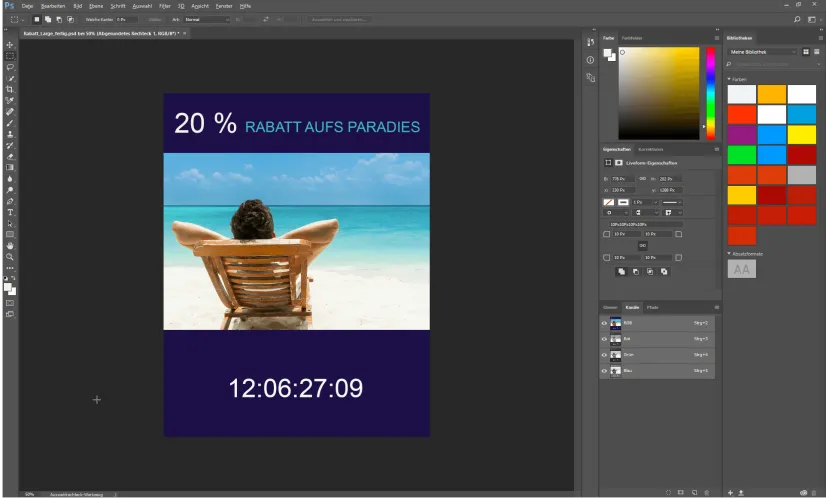Switch to the Pfade tab
The height and width of the screenshot is (500, 826).
pyautogui.click(x=653, y=308)
